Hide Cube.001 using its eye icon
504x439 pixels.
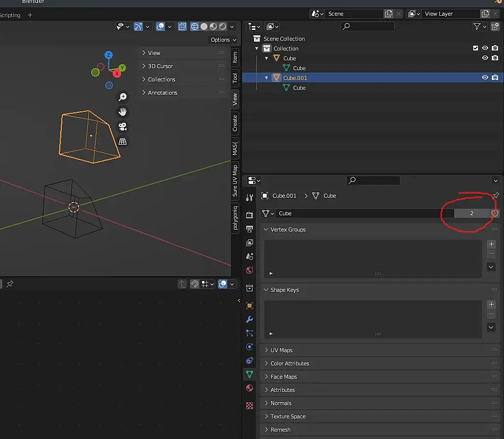[x=485, y=77]
